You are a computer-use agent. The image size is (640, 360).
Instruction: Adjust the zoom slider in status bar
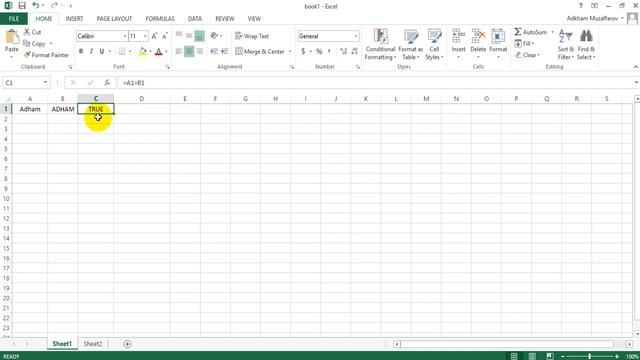tap(589, 356)
